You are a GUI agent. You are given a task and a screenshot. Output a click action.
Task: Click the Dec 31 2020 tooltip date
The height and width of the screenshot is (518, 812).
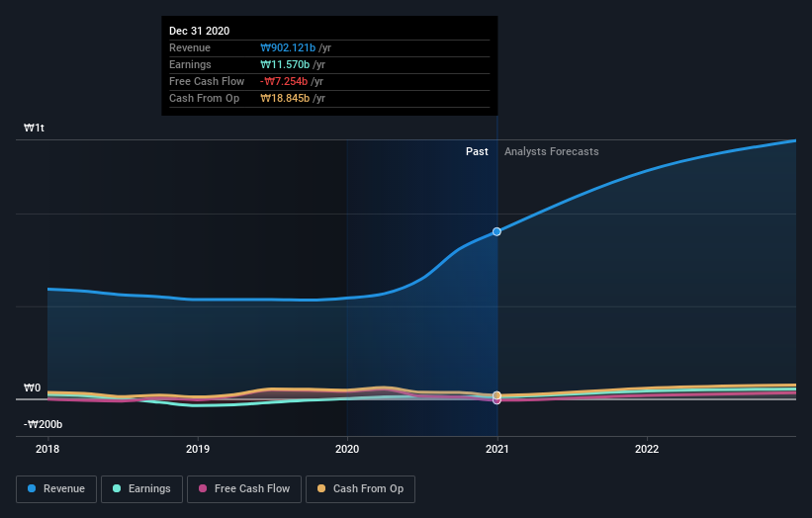point(200,31)
